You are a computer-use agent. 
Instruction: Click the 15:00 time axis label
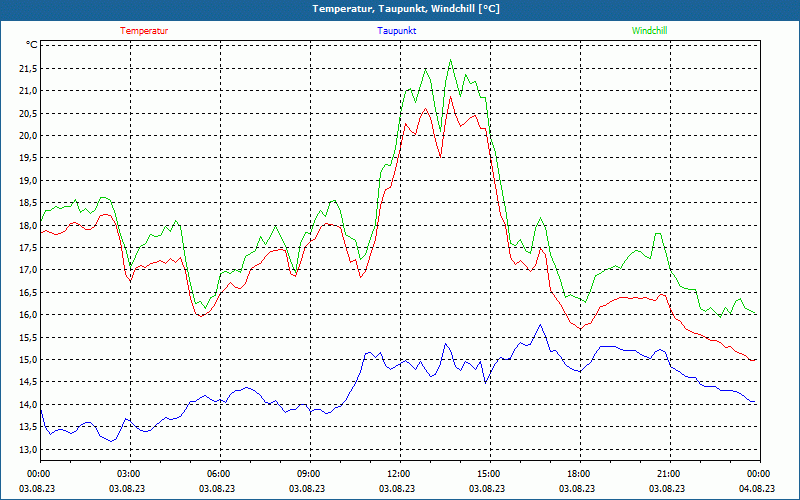490,474
